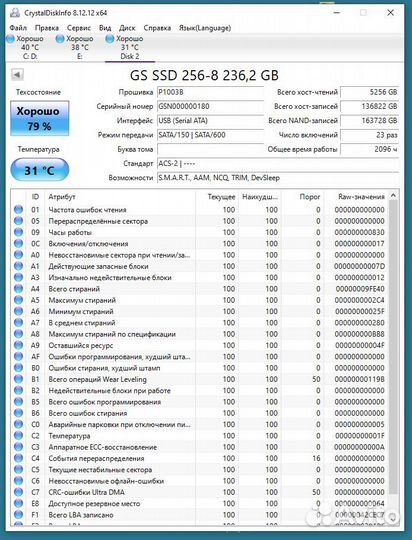Click status icon of row 05 Перераспределённые сектора
Screen dimensions: 412x540
click(18, 221)
